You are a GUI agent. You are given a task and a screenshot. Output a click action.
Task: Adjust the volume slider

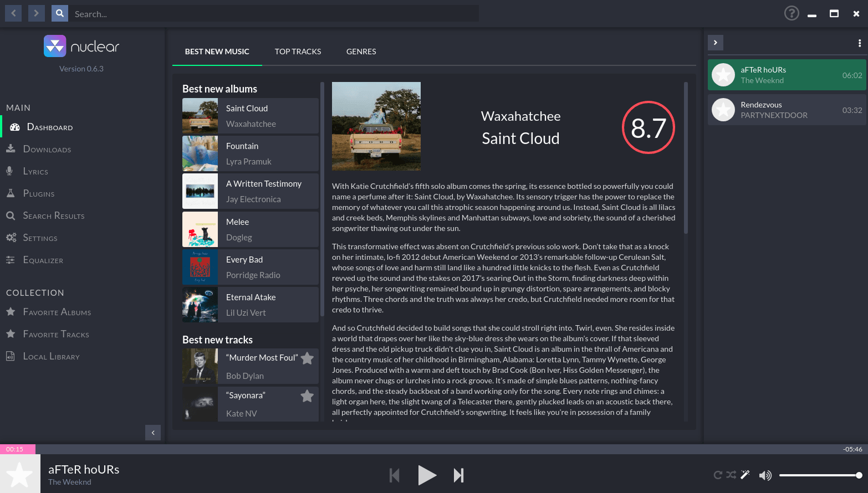(820, 475)
